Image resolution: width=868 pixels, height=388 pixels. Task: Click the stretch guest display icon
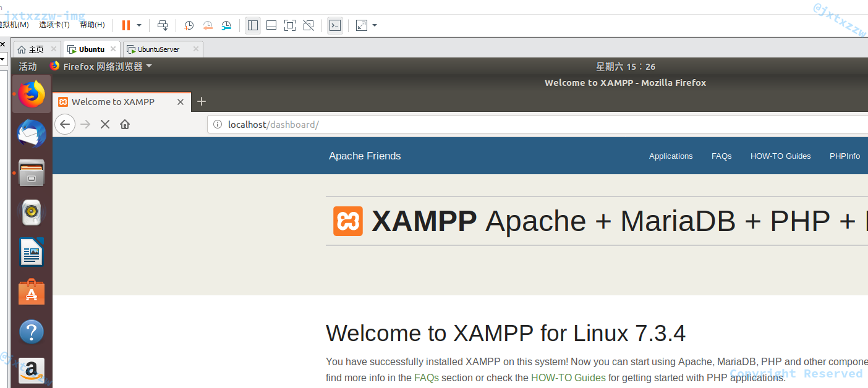click(x=362, y=25)
